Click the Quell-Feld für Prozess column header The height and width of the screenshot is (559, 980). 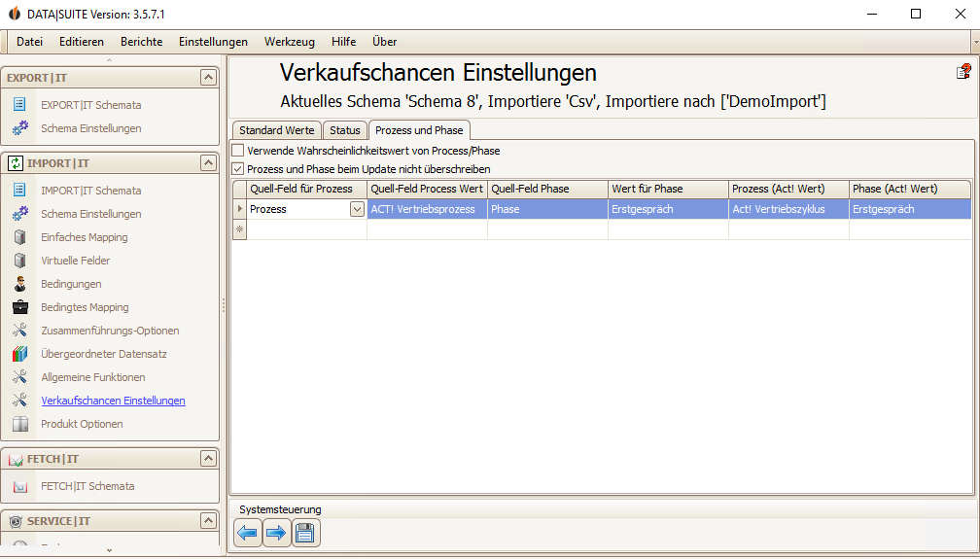tap(306, 189)
